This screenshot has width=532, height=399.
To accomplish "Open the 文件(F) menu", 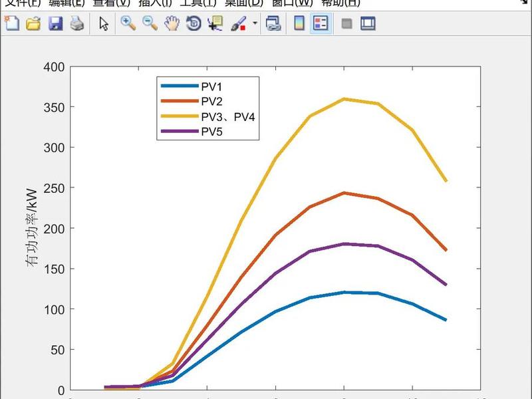I will tap(23, 3).
